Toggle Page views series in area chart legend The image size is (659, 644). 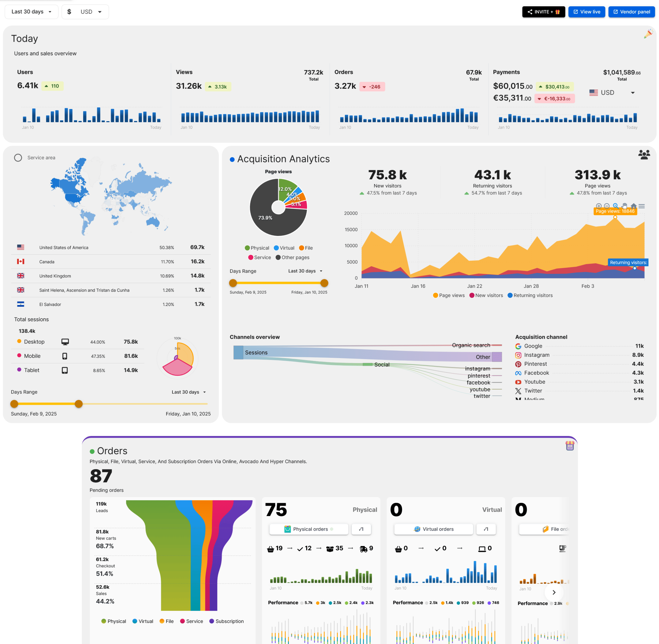(x=449, y=295)
